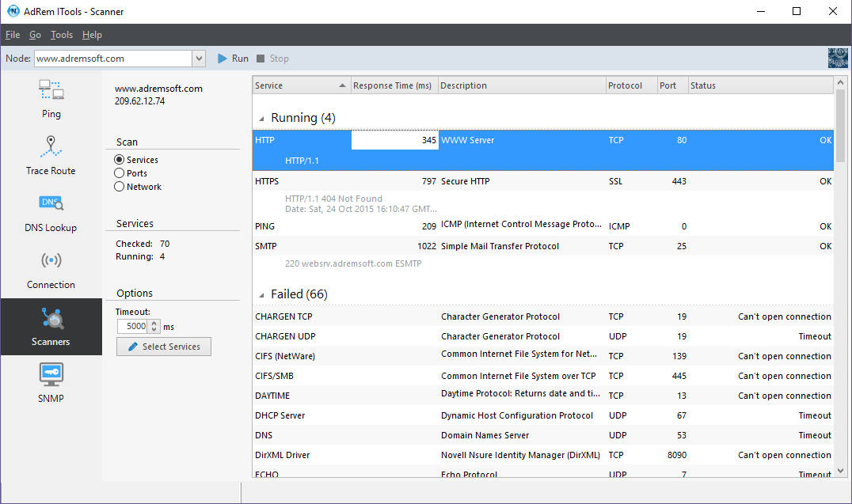The height and width of the screenshot is (504, 852).
Task: Open the Ping tool
Action: (51, 99)
